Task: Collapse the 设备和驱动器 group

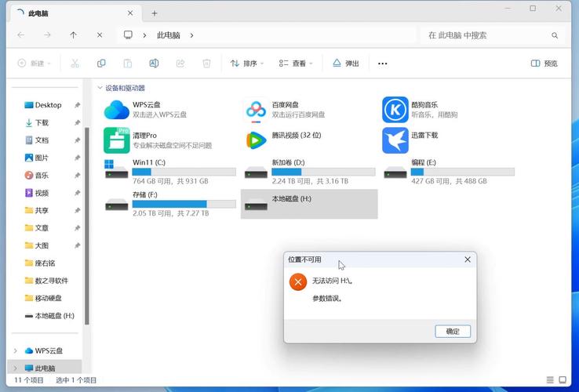Action: click(100, 88)
